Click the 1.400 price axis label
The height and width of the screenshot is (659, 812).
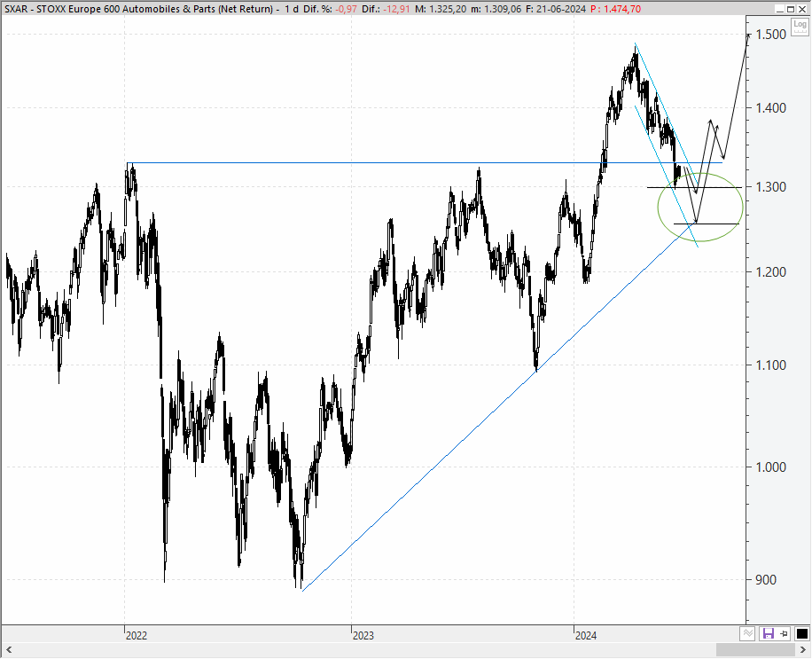pyautogui.click(x=770, y=107)
